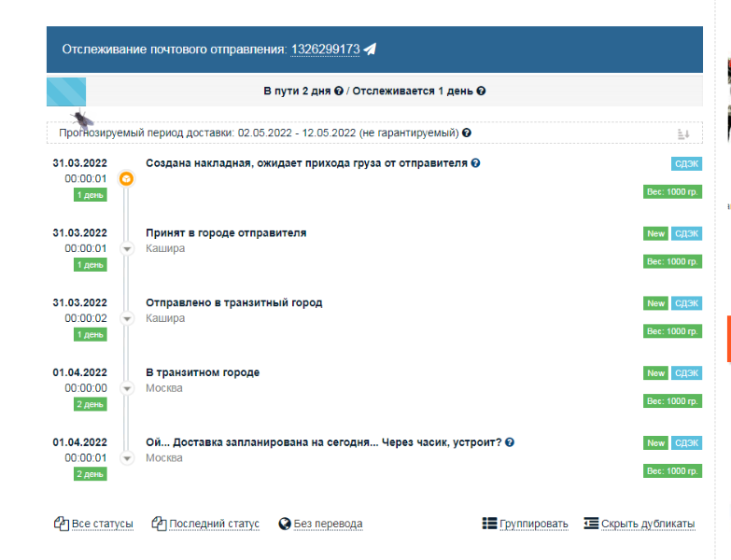Screen dimensions: 731x560
Task: Switch to 'Последний статус' view
Action: tap(214, 524)
